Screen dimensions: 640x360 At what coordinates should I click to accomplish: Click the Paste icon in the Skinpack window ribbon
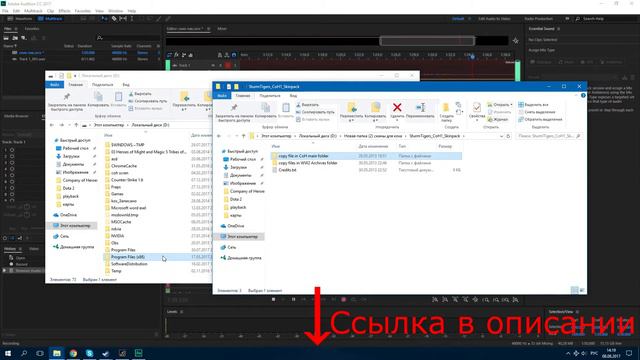(286, 107)
